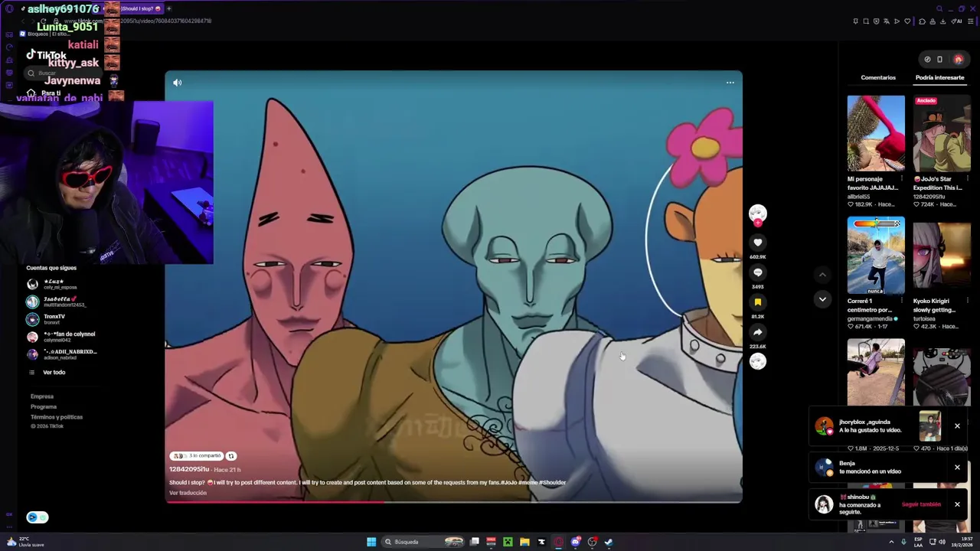980x551 pixels.
Task: Seek using the red video progress bar
Action: 453,502
